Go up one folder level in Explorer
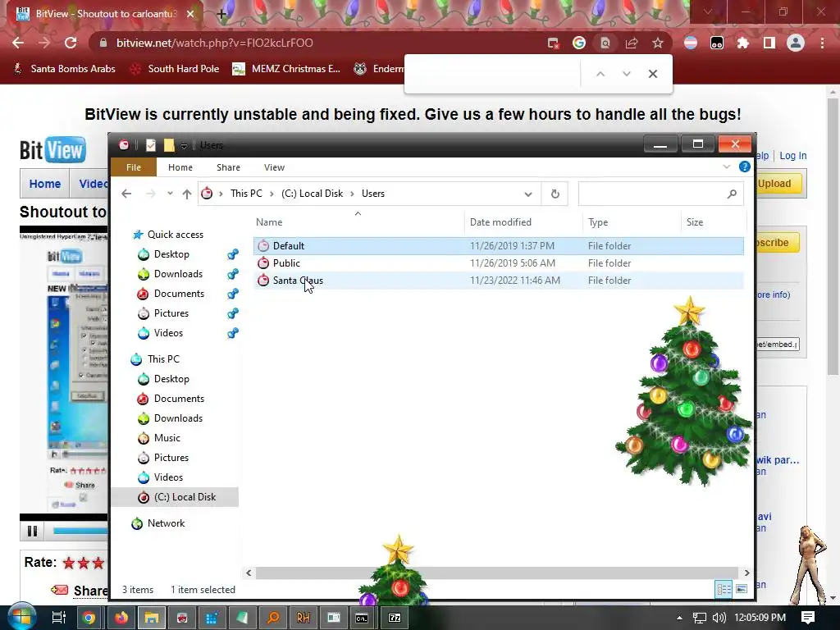The width and height of the screenshot is (840, 630). tap(186, 194)
